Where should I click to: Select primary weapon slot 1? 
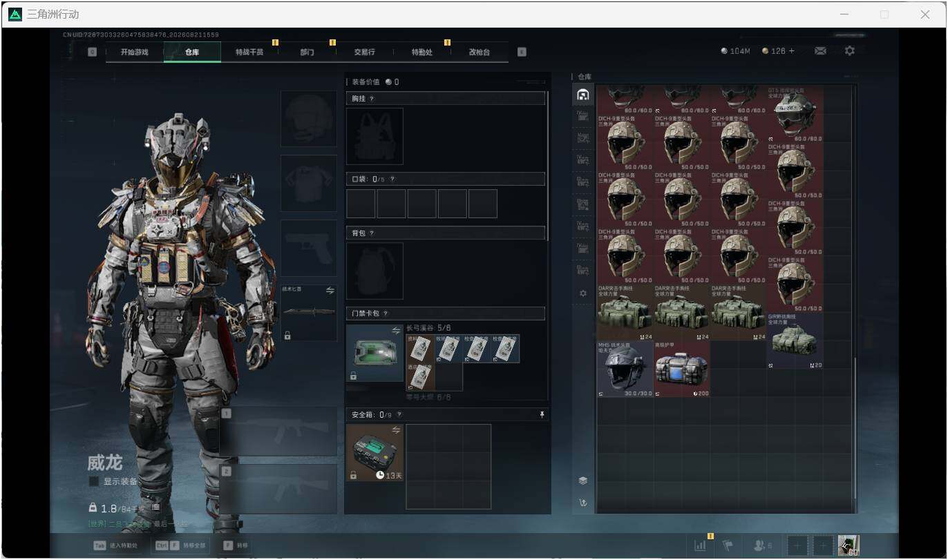278,432
